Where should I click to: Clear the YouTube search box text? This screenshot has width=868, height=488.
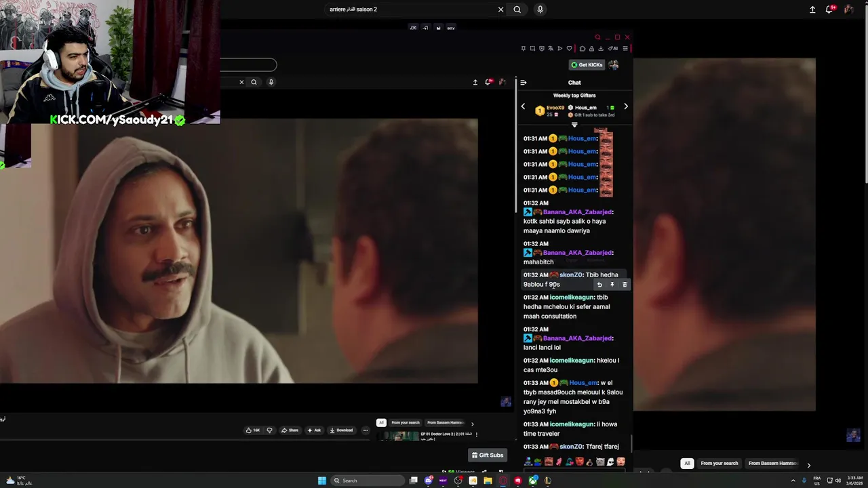click(500, 9)
